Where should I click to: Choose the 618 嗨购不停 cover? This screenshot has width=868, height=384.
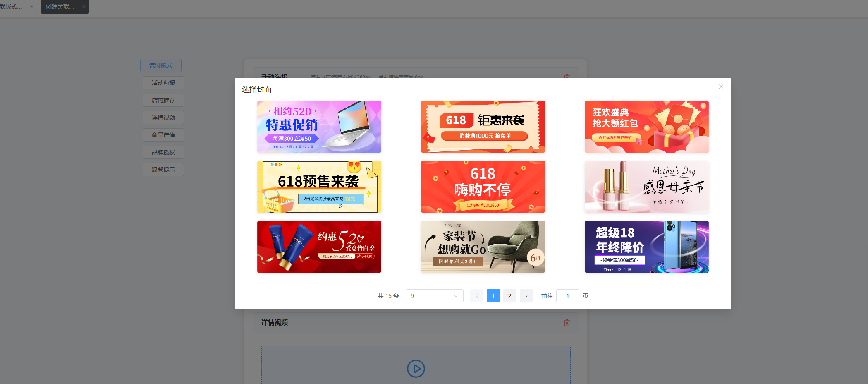point(483,187)
